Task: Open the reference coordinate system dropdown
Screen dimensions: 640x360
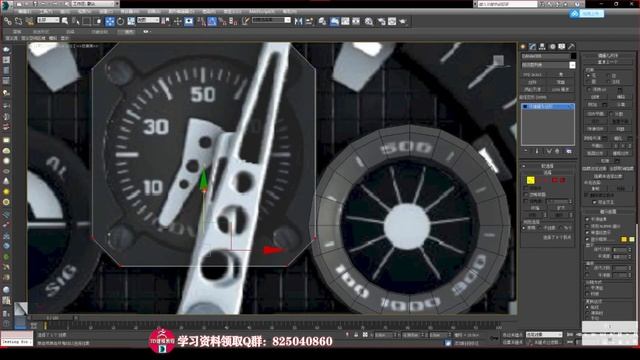Action: pos(148,20)
